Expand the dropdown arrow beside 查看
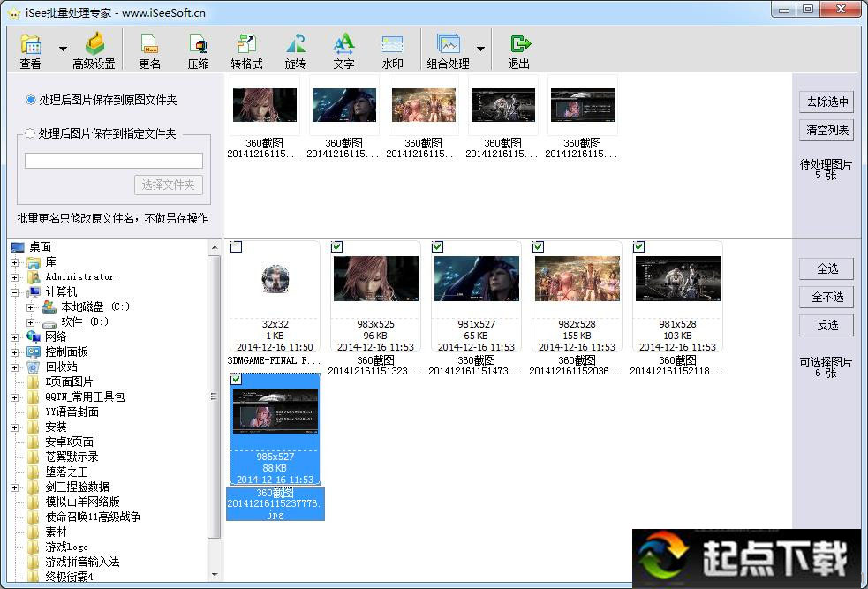The image size is (868, 589). 63,49
